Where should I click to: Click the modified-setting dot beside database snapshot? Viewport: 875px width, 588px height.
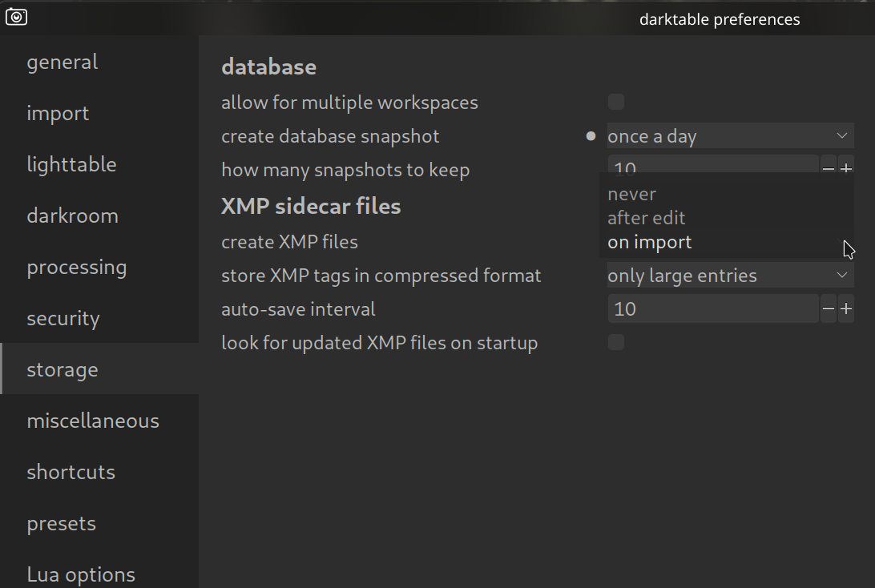591,136
